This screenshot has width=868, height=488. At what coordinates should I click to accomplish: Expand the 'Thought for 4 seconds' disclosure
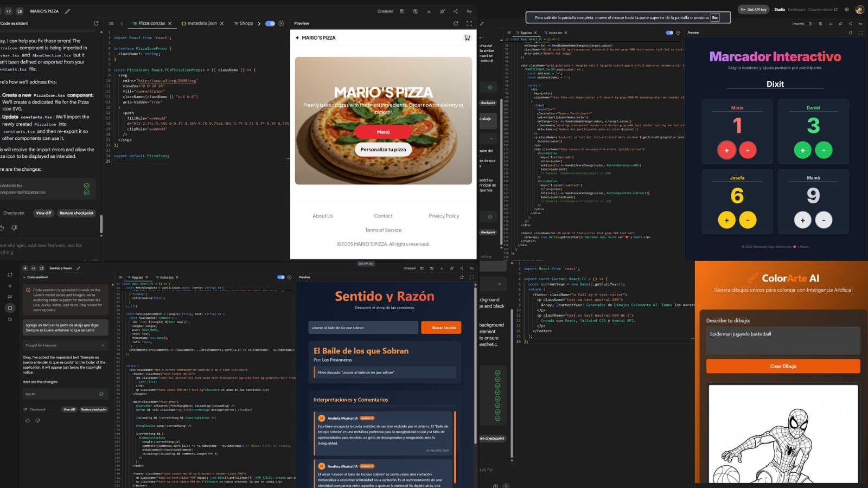click(x=65, y=345)
